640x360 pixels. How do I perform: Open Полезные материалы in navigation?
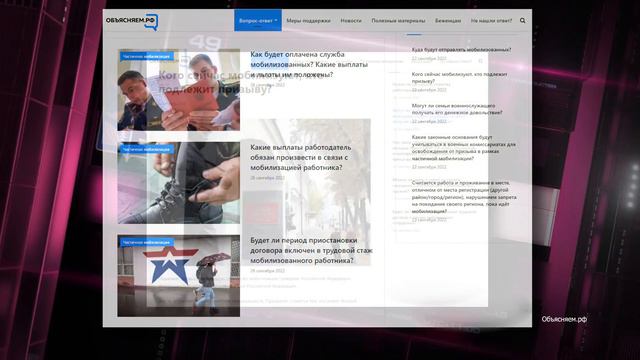398,20
